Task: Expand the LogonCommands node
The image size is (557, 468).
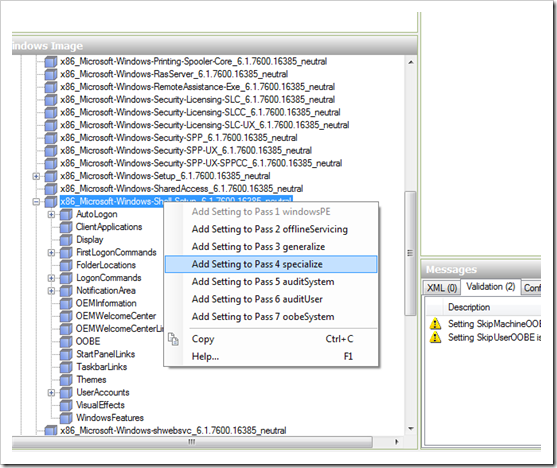Action: 52,278
